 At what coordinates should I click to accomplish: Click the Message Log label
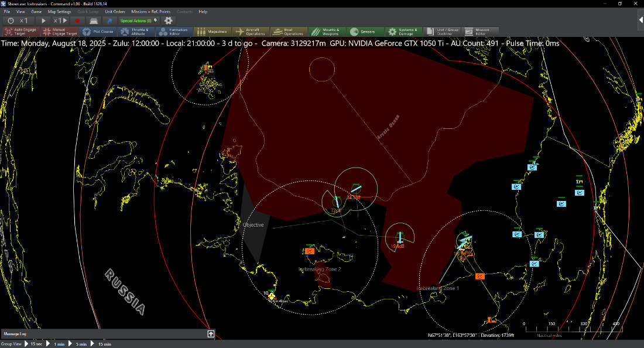coord(15,334)
